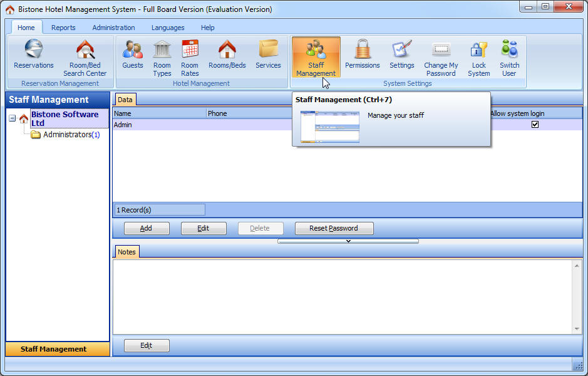Switch to the Home ribbon tab

click(26, 28)
